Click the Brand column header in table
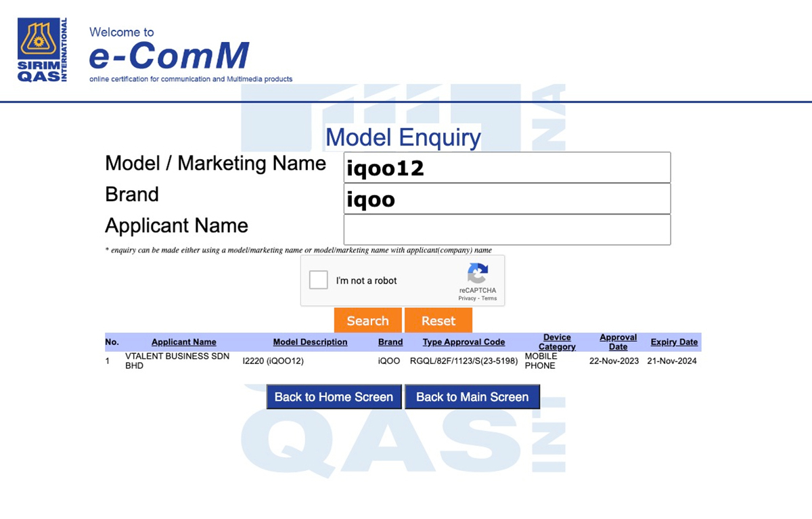The image size is (812, 519). pos(390,342)
